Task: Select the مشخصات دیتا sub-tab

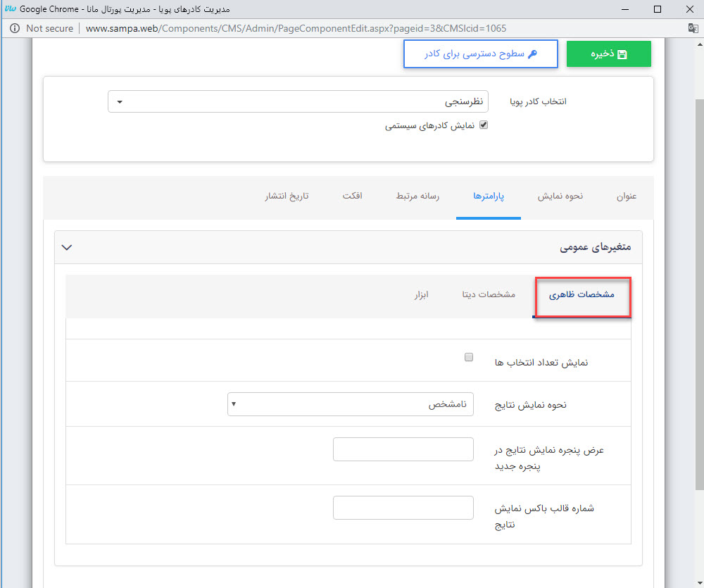Action: coord(488,294)
